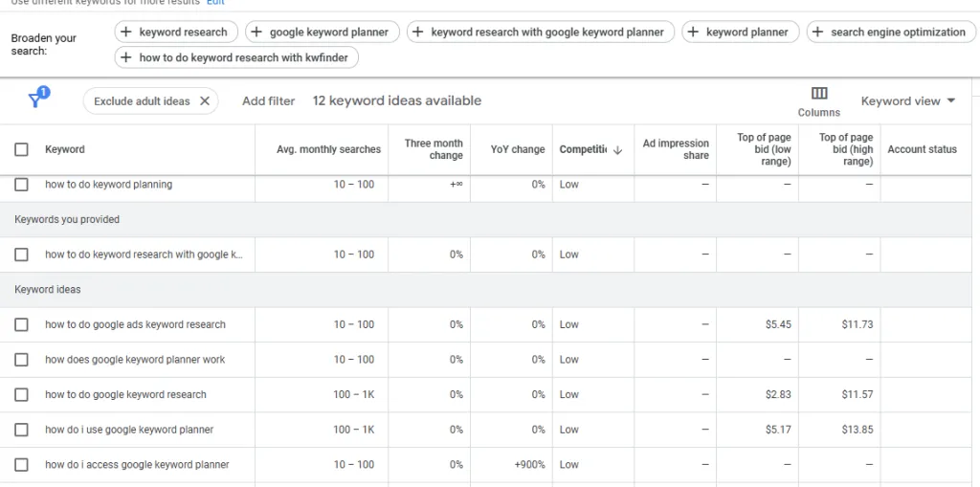Click the $11.73 high bid value
Viewport: 980px width, 487px height.
click(857, 324)
